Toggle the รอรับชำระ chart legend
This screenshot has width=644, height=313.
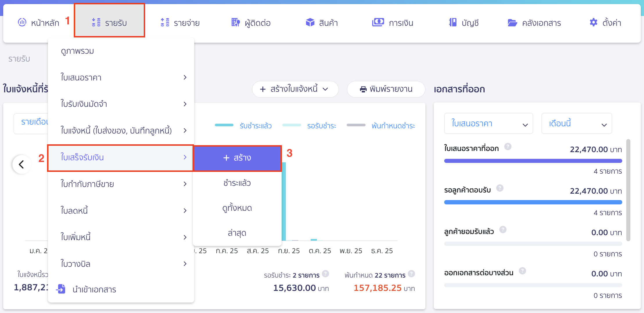tap(322, 126)
